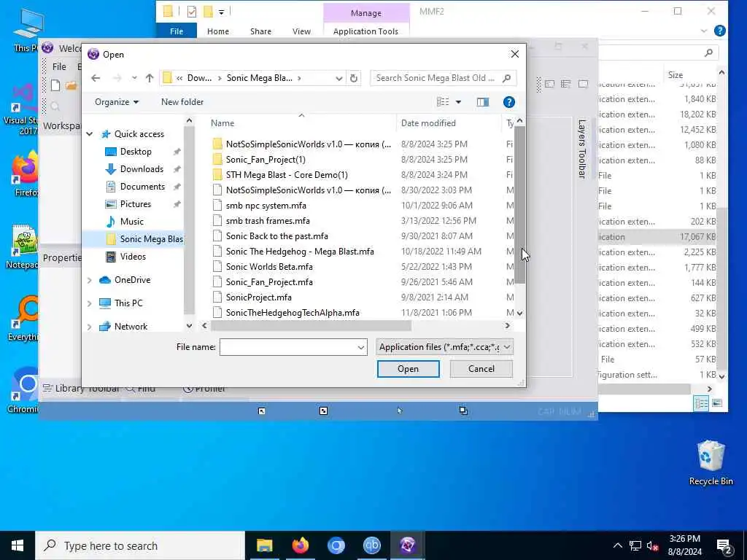Switch Explorer to details view
This screenshot has height=560, width=747.
[701, 404]
